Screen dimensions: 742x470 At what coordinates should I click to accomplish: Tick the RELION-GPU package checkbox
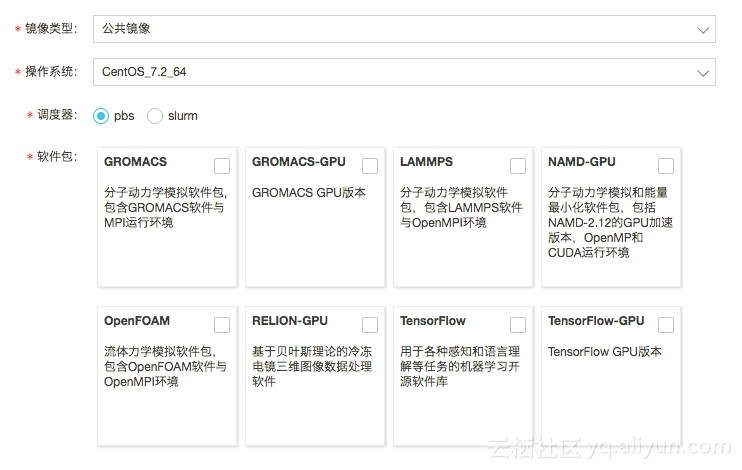tap(370, 325)
